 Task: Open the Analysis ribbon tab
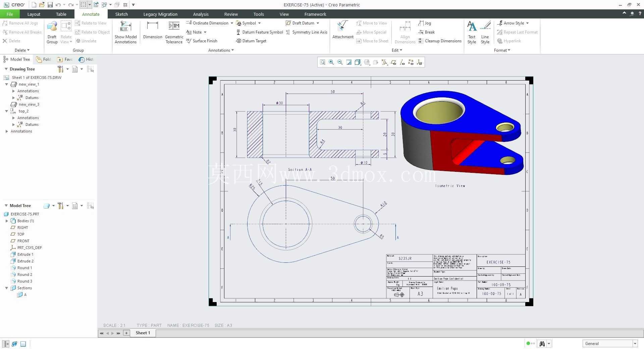201,14
